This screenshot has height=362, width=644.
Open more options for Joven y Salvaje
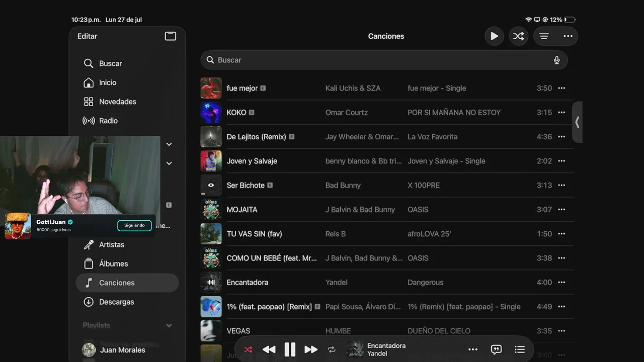561,161
